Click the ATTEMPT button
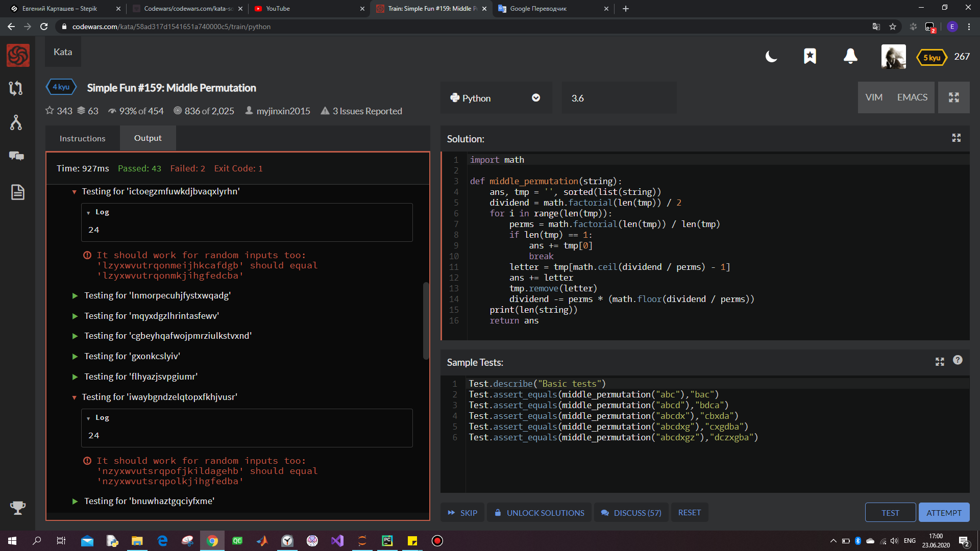This screenshot has width=980, height=551. click(x=944, y=512)
